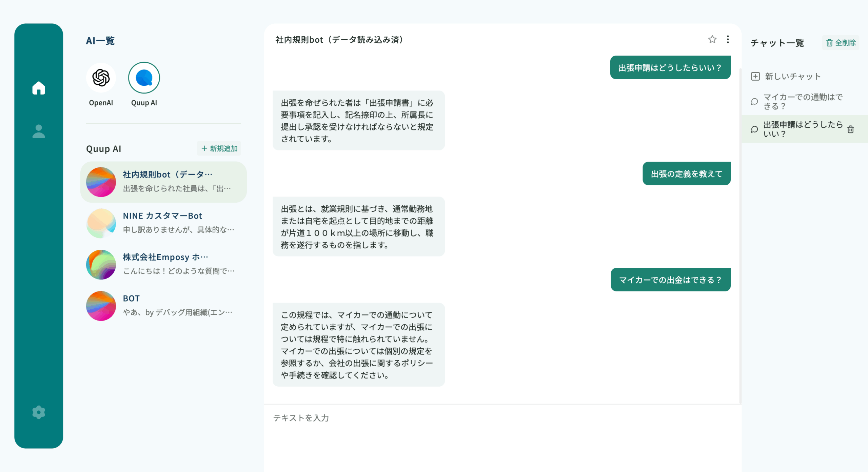The height and width of the screenshot is (472, 868).
Task: Select the 社内規則bot in AI list
Action: (163, 182)
